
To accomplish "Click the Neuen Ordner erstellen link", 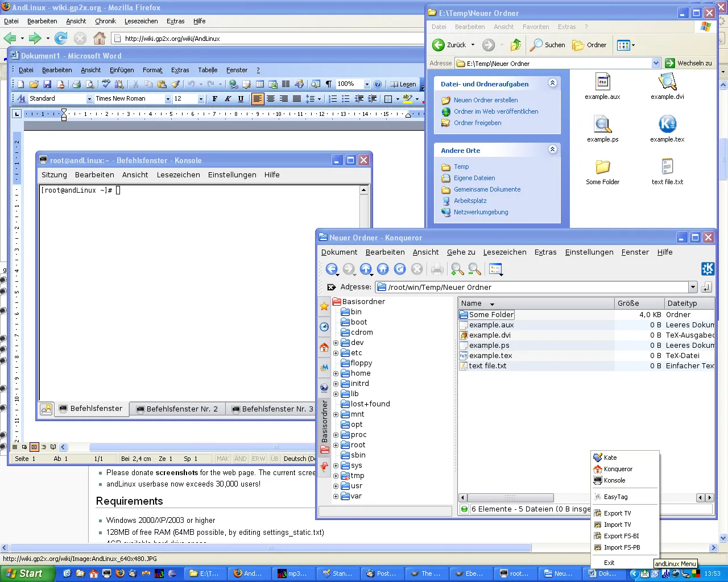I will point(485,100).
